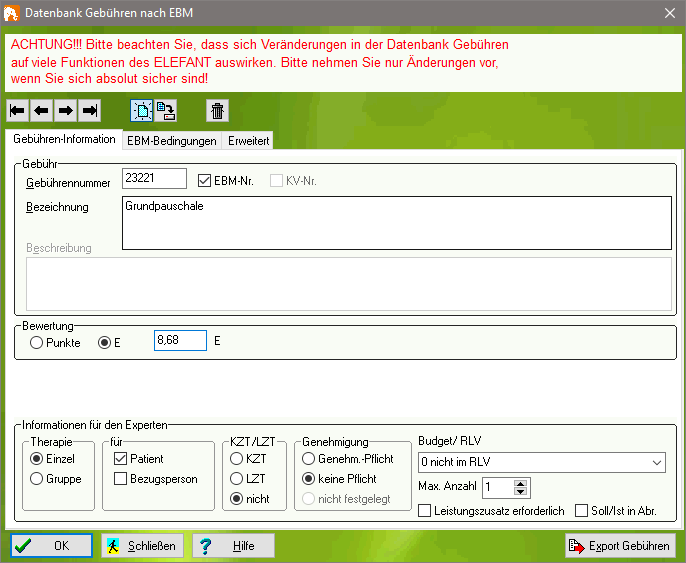Click the Max. Anzahl number field
Image resolution: width=686 pixels, height=563 pixels.
pyautogui.click(x=498, y=487)
